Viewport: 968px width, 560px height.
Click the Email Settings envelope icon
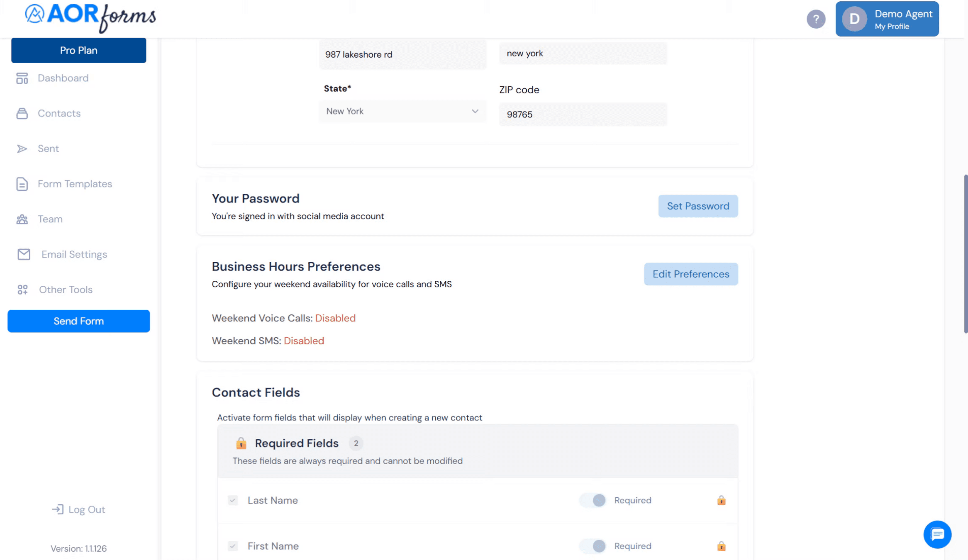point(24,254)
